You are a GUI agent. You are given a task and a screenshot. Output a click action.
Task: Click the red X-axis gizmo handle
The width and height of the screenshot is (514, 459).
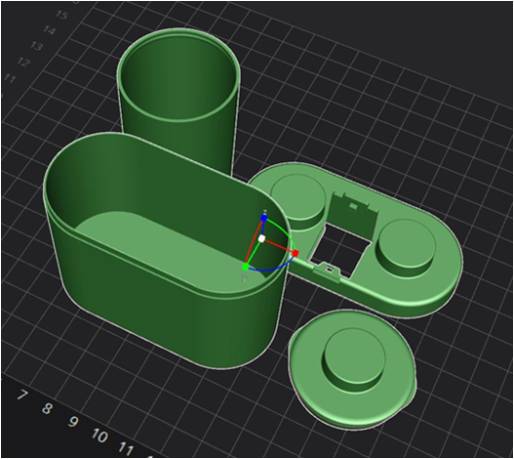point(295,254)
